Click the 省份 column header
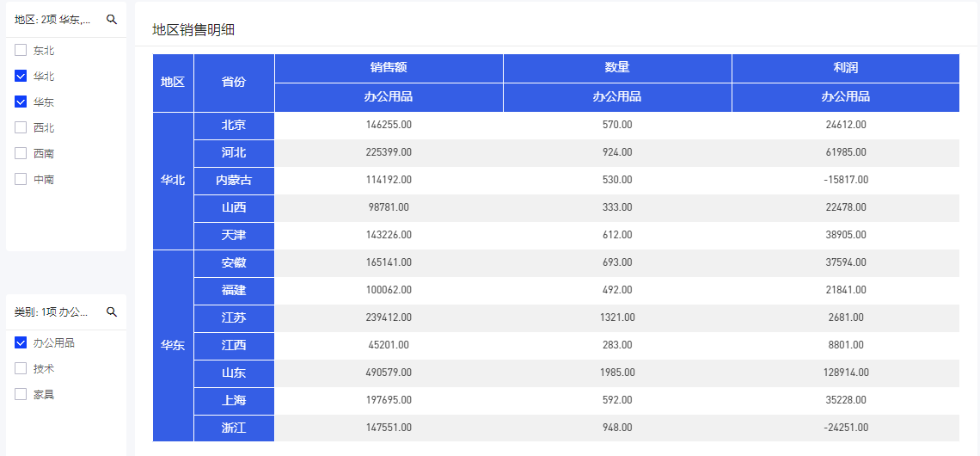Viewport: 980px width, 456px height. coord(234,83)
